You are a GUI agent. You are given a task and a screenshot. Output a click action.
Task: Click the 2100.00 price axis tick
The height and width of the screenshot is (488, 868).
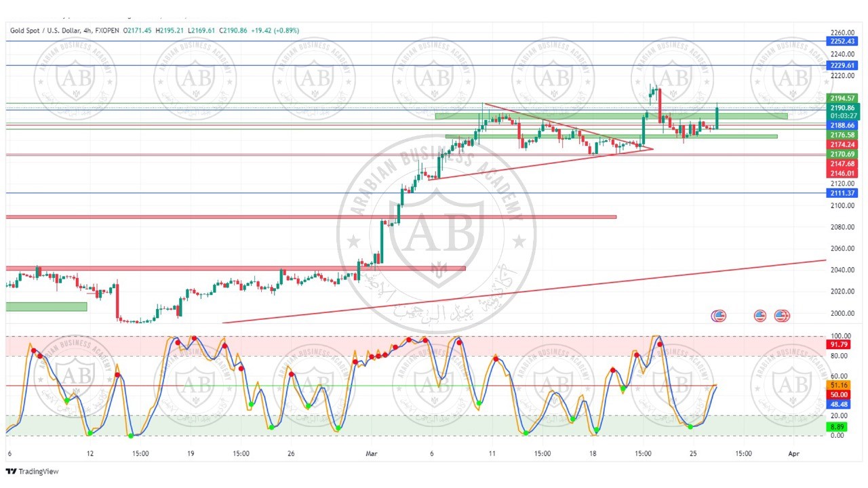point(842,205)
